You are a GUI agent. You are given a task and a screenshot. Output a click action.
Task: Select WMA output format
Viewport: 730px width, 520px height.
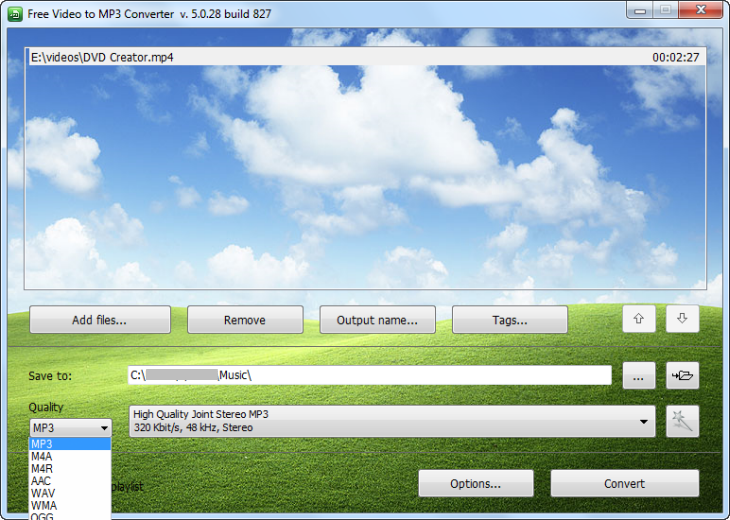click(x=70, y=505)
